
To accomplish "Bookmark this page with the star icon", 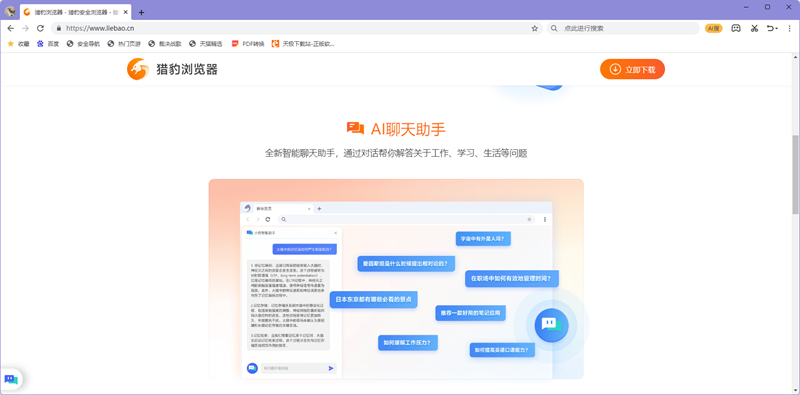I will (x=535, y=29).
